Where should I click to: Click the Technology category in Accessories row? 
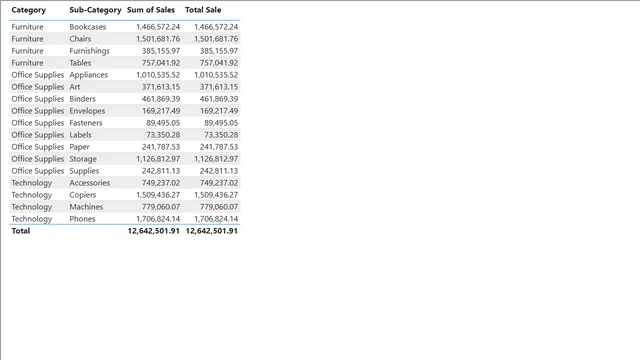point(31,183)
